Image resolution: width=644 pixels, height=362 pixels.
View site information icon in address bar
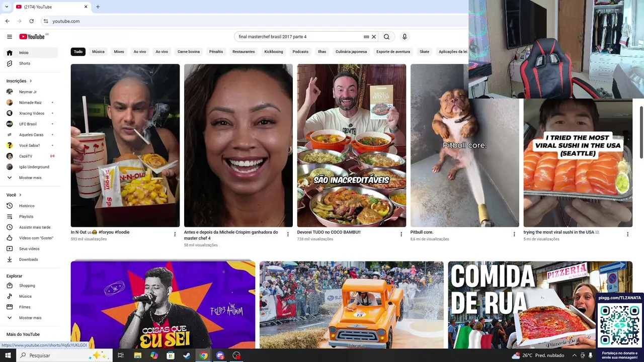[46, 21]
